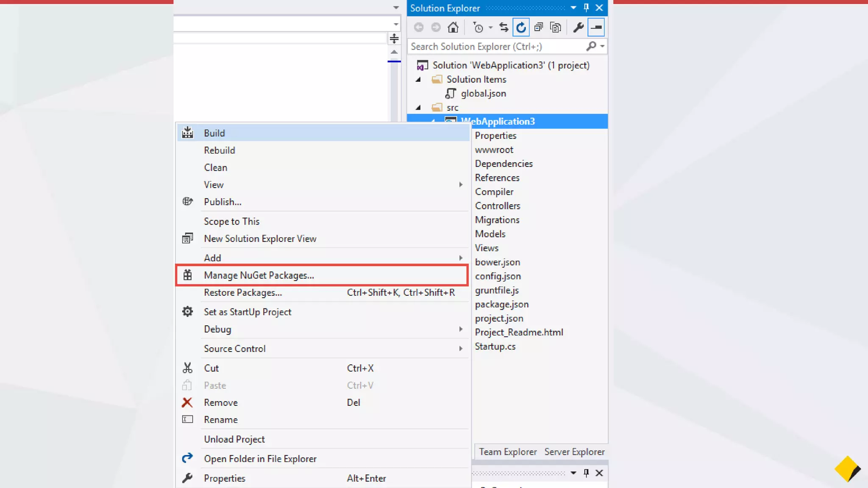Choose Rename from context menu
Screen dimensions: 868x488
(323, 420)
